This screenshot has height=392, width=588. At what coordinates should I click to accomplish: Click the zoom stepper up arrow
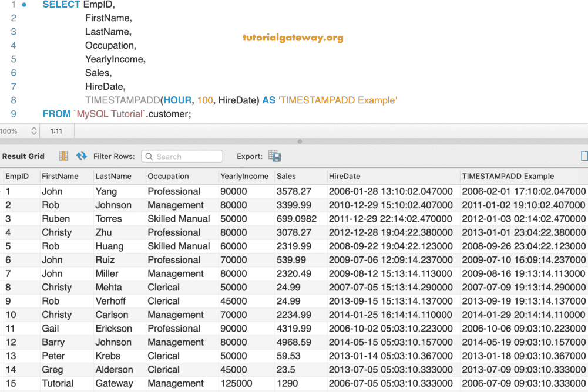pos(33,129)
